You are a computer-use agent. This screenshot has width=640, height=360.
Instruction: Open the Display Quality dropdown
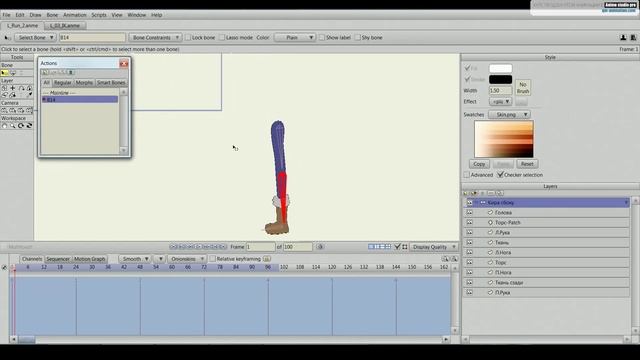coord(433,247)
